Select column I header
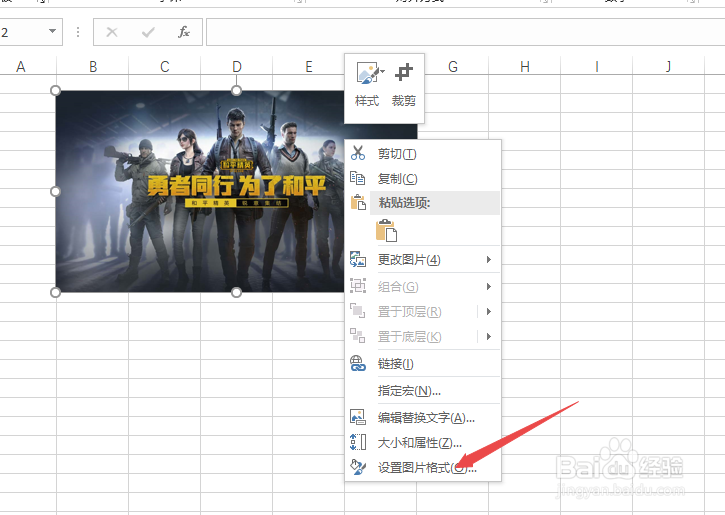Image resolution: width=725 pixels, height=515 pixels. click(x=596, y=67)
